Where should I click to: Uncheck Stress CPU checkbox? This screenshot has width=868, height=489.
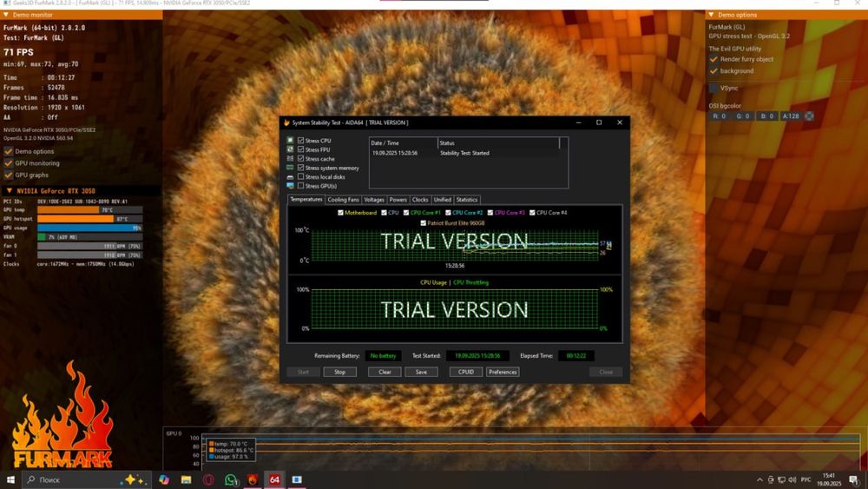pos(300,141)
